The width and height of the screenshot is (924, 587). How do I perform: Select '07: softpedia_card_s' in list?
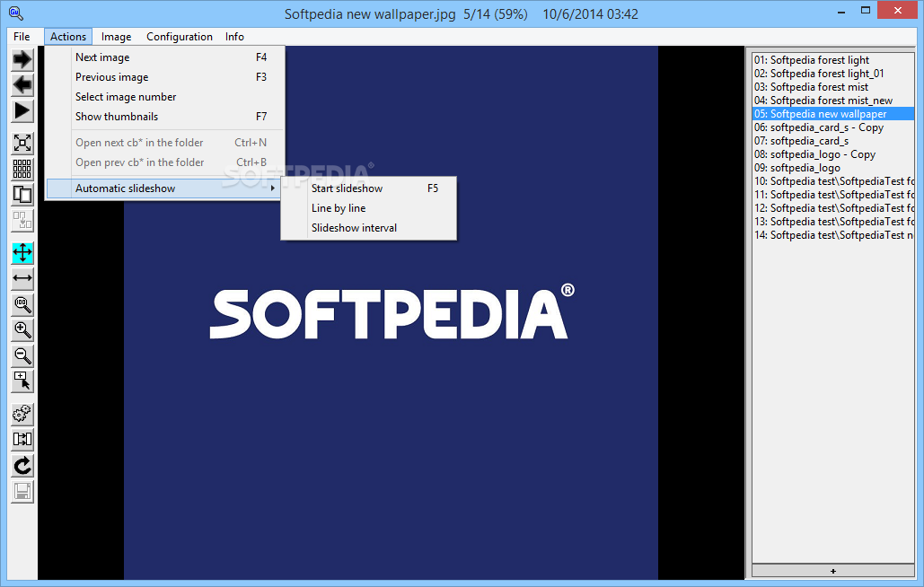point(833,141)
